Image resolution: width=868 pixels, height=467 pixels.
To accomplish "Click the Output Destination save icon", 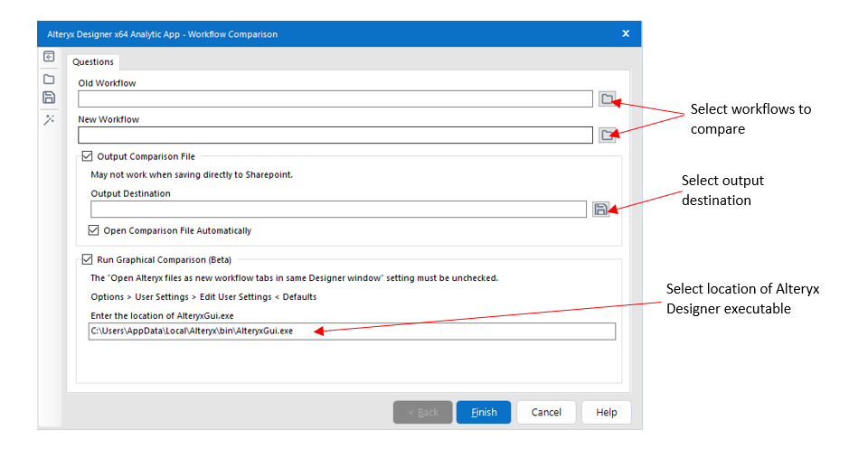I will point(601,209).
